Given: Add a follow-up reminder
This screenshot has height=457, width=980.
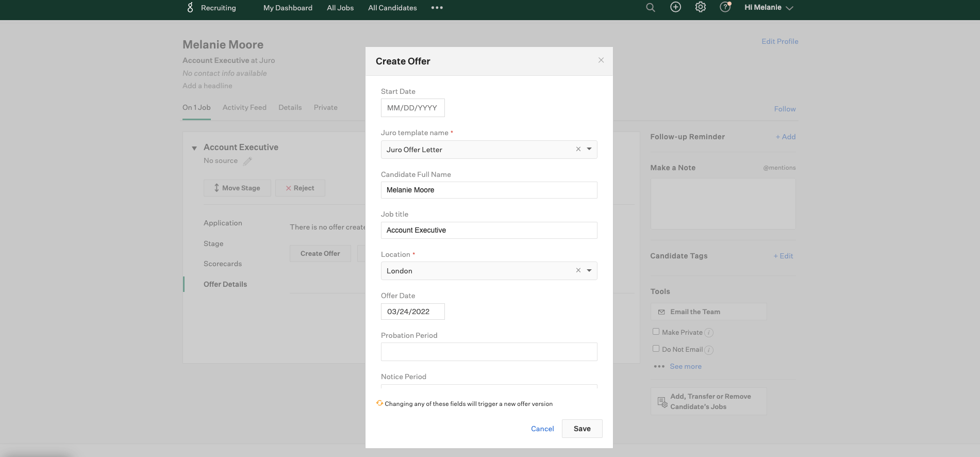Looking at the screenshot, I should [786, 137].
